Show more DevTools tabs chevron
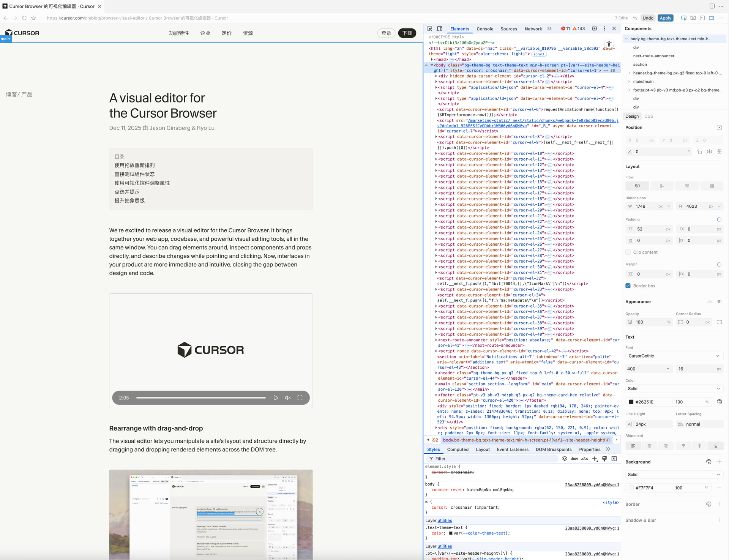This screenshot has width=729, height=560. click(x=549, y=28)
